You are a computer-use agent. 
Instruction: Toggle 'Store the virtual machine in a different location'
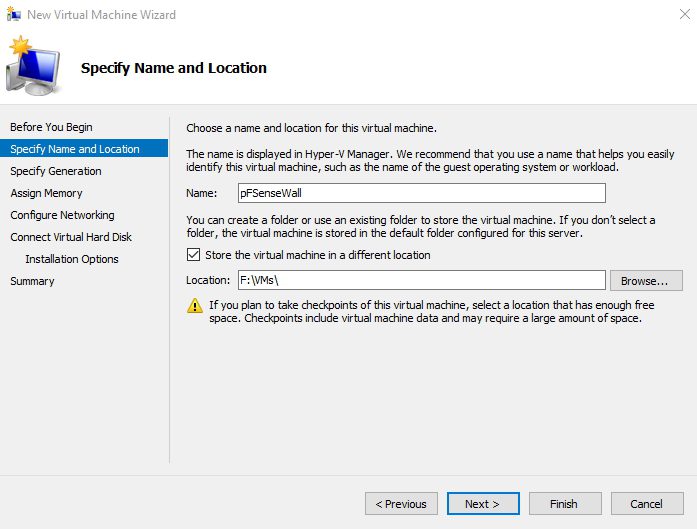(194, 255)
